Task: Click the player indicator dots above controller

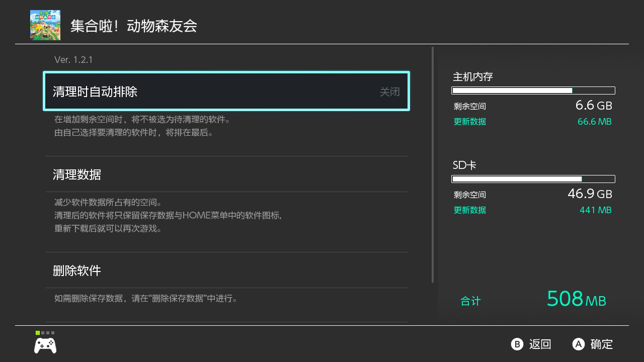Action: pyautogui.click(x=45, y=333)
